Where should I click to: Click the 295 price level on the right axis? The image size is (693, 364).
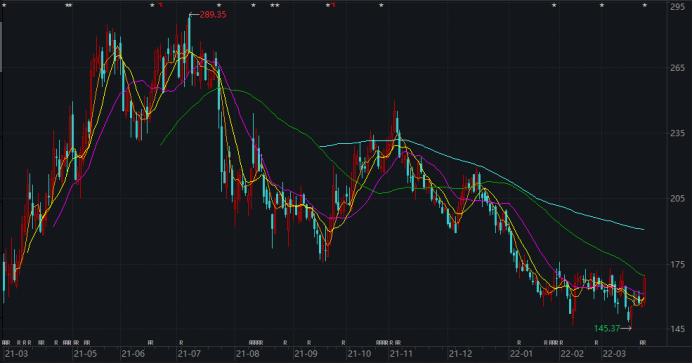pos(678,6)
